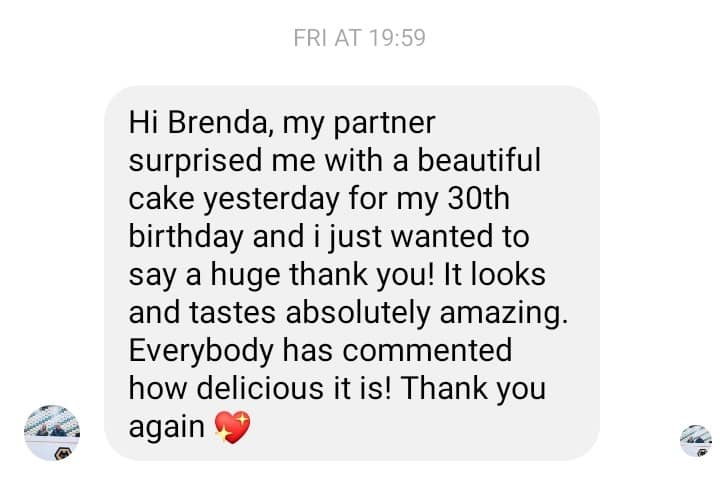Click the line "cake yesterday for my 30th"
This screenshot has height=490, width=720.
pos(318,199)
